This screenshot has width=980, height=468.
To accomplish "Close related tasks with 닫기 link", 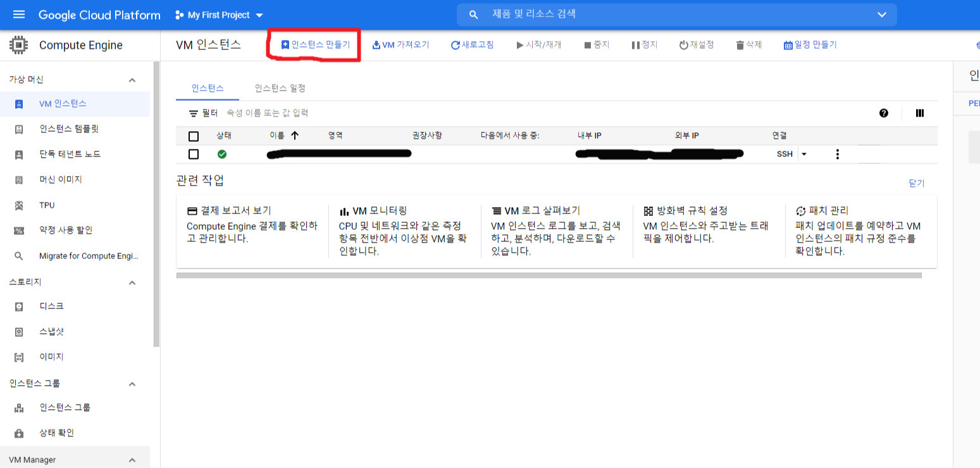I will [x=917, y=183].
